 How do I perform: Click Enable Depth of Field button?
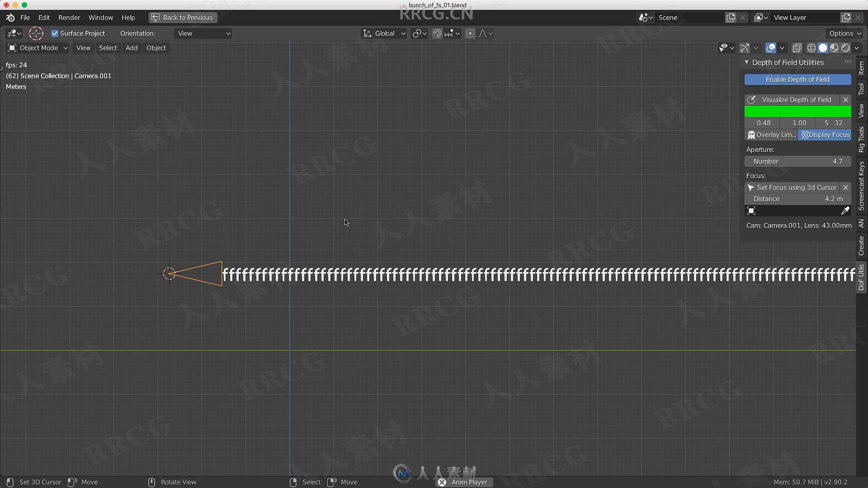pos(797,80)
